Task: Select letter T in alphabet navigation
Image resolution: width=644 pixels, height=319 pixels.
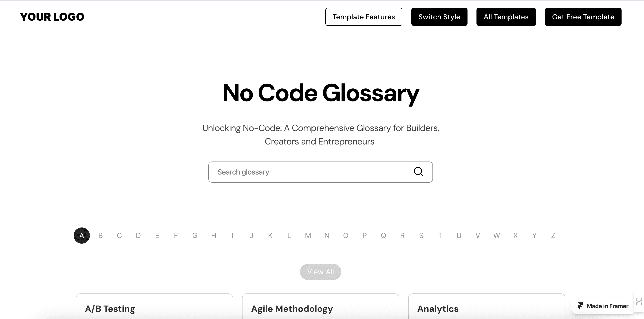Action: click(x=440, y=235)
